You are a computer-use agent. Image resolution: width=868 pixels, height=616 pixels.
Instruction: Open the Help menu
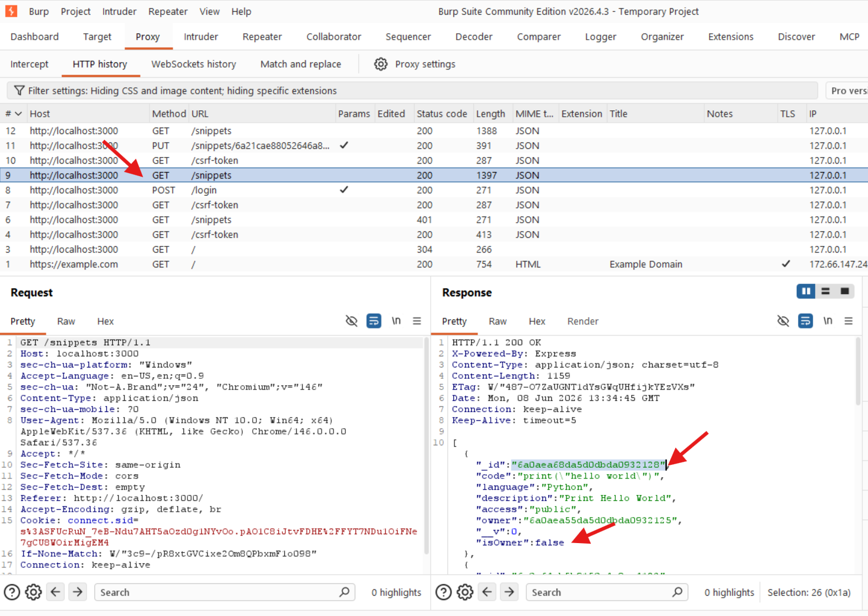point(241,11)
